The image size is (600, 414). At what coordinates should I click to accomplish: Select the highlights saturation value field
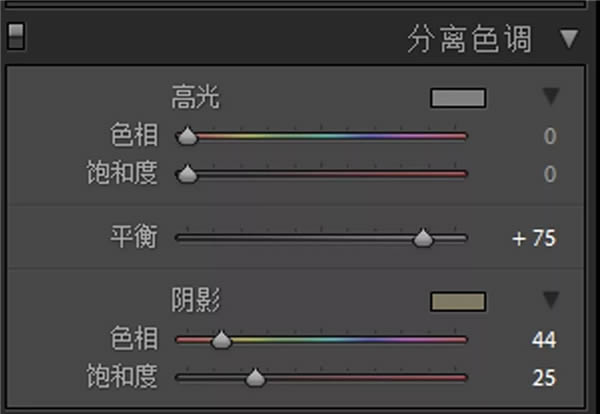pos(549,175)
